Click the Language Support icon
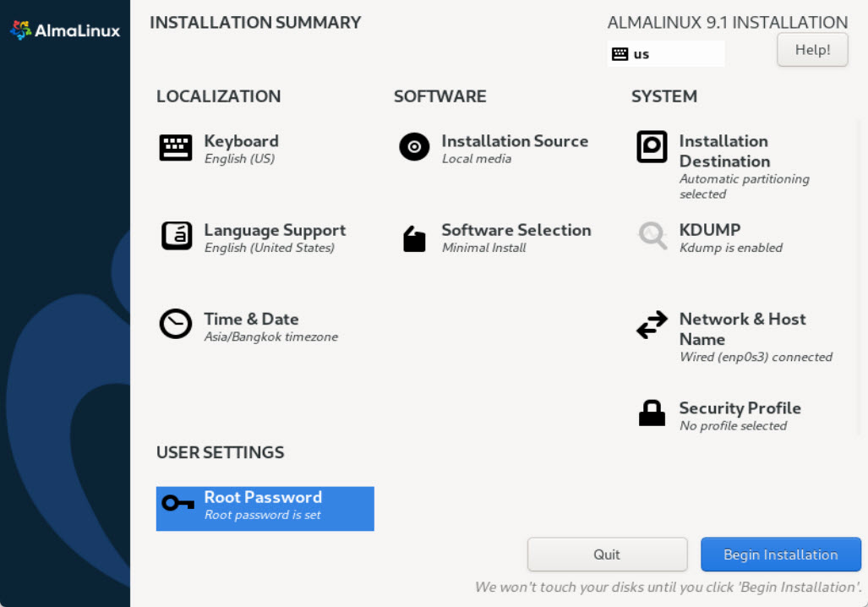Viewport: 868px width, 607px height. 176,236
